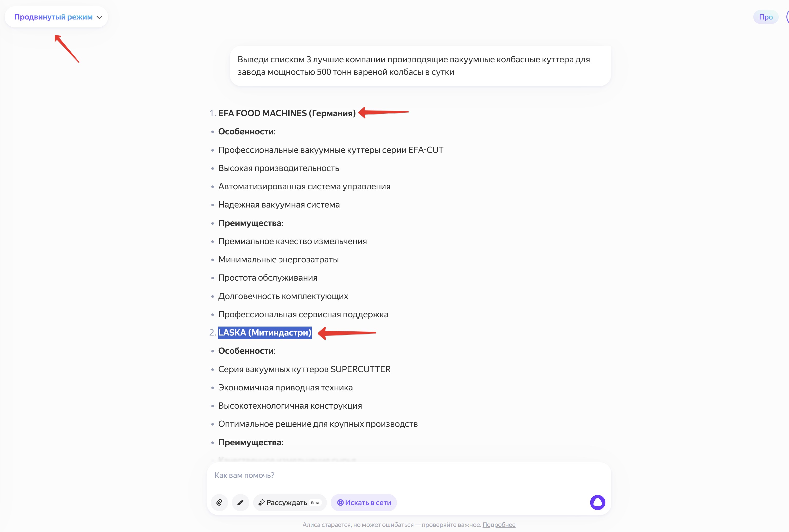Image resolution: width=789 pixels, height=532 pixels.
Task: Attach a file with the paperclip icon
Action: [x=219, y=503]
